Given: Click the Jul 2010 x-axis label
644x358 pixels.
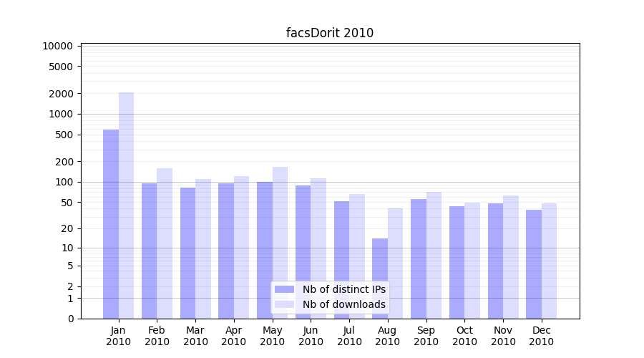Looking at the screenshot, I should click(x=349, y=336).
